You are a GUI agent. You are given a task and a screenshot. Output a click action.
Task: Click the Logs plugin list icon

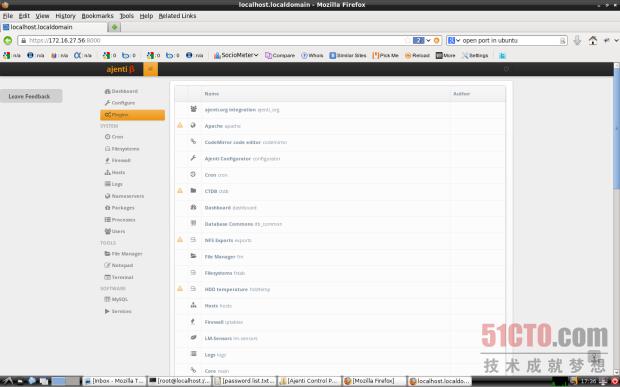tap(193, 354)
